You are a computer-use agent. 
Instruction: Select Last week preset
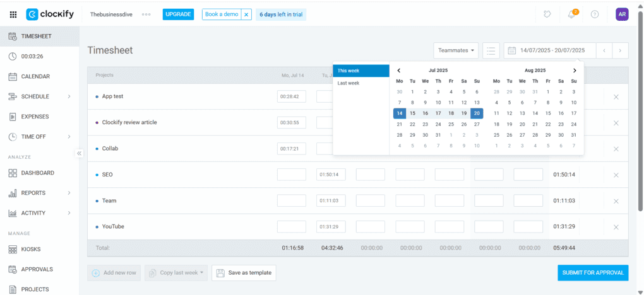(361, 83)
